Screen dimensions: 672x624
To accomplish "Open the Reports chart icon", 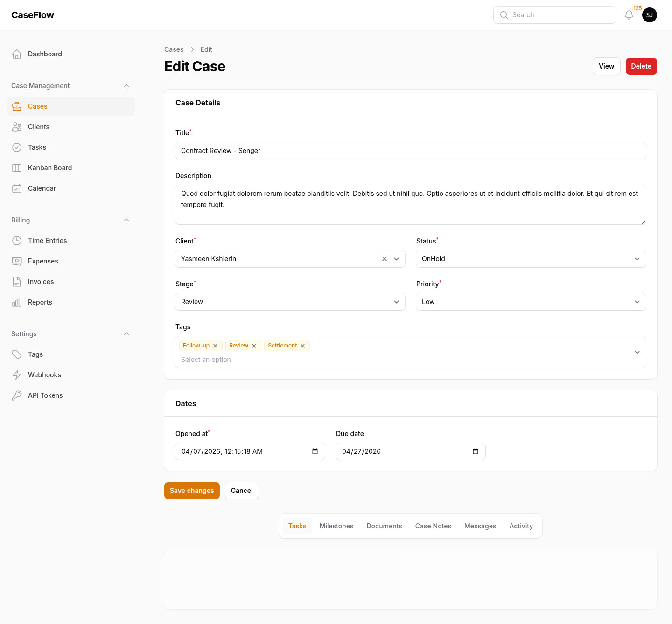I will coord(17,302).
